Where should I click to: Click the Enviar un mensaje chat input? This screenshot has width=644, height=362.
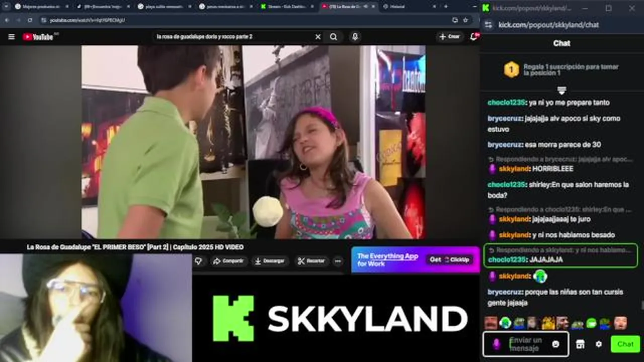(526, 344)
